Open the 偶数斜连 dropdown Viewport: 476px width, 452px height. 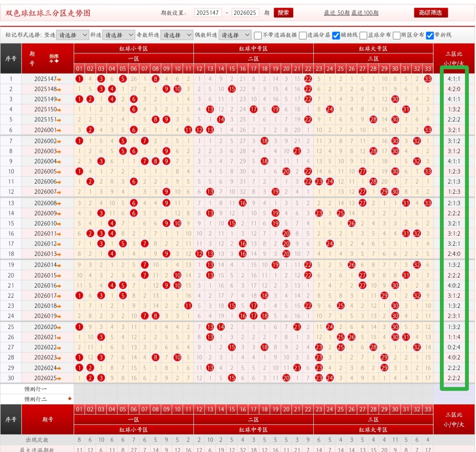pyautogui.click(x=235, y=35)
